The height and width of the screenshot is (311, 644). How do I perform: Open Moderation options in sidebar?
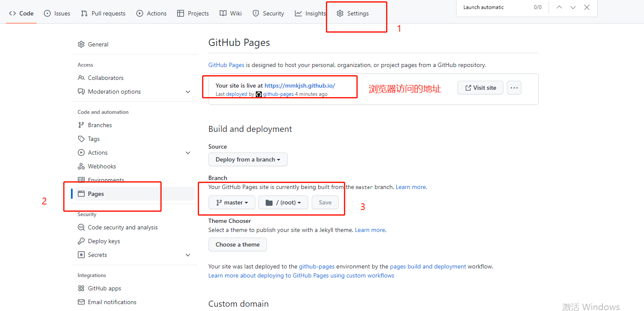click(x=135, y=91)
